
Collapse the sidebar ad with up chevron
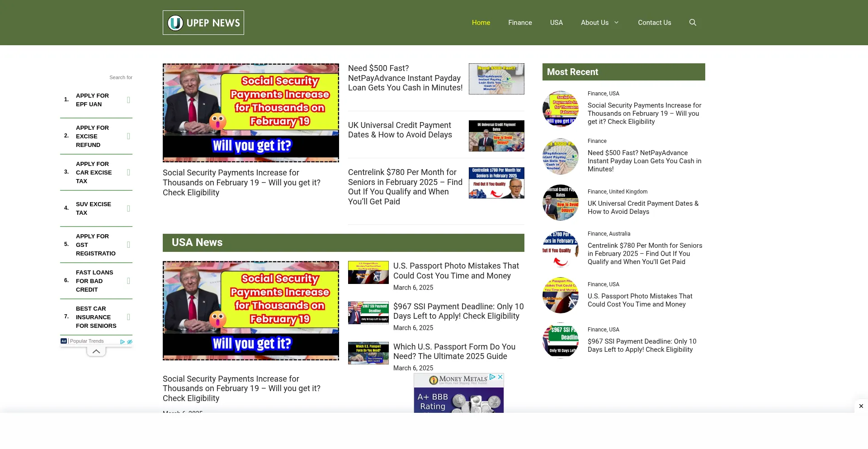click(x=96, y=351)
